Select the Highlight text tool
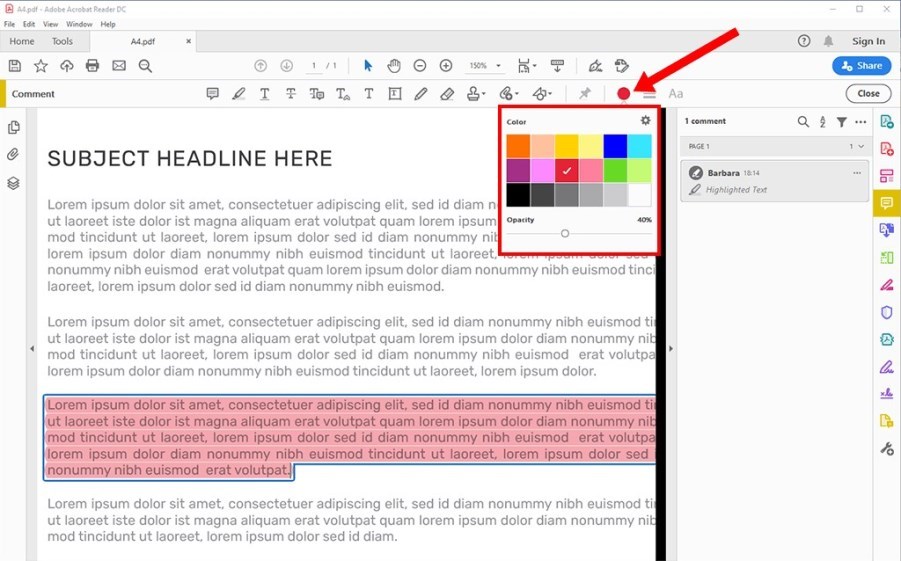Image resolution: width=901 pixels, height=561 pixels. pos(238,94)
